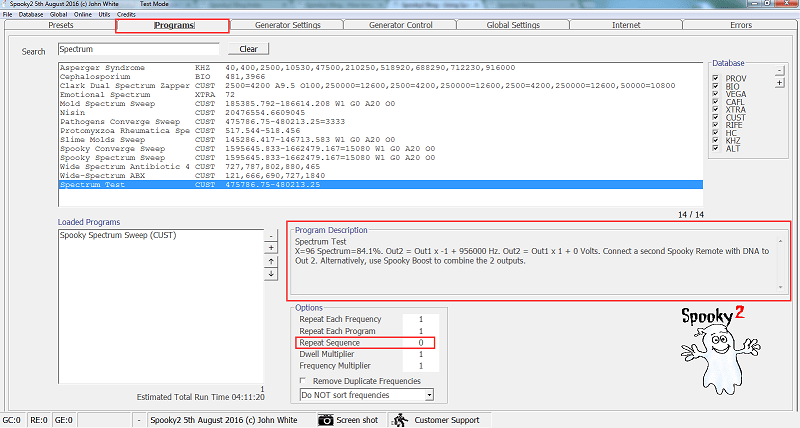Remove loaded program with minus button
This screenshot has width=800, height=428.
(x=271, y=236)
